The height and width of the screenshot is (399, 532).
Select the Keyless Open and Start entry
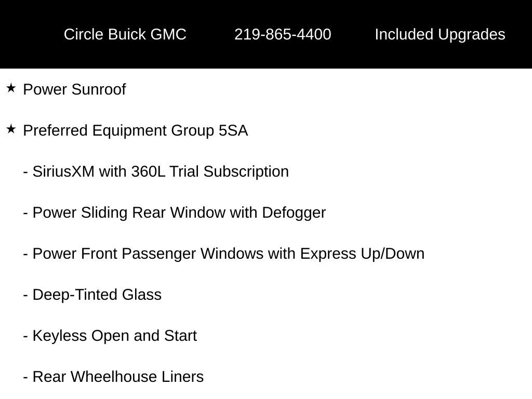click(x=114, y=336)
